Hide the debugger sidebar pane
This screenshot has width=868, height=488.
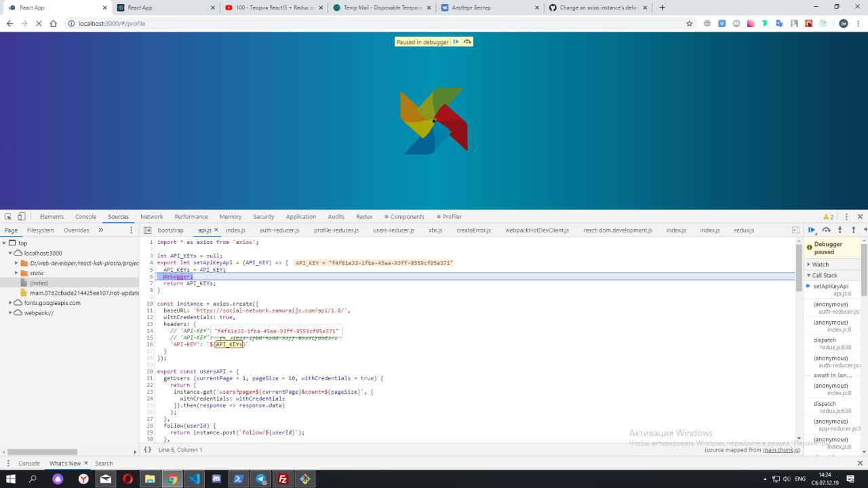(x=796, y=230)
